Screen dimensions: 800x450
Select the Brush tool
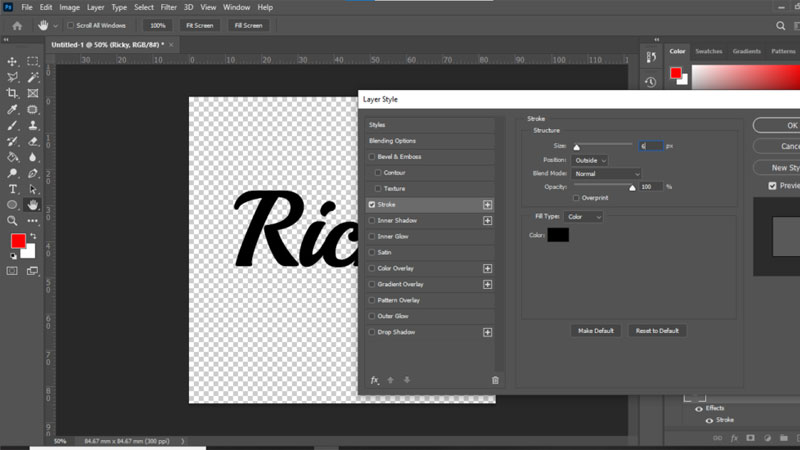[12, 126]
